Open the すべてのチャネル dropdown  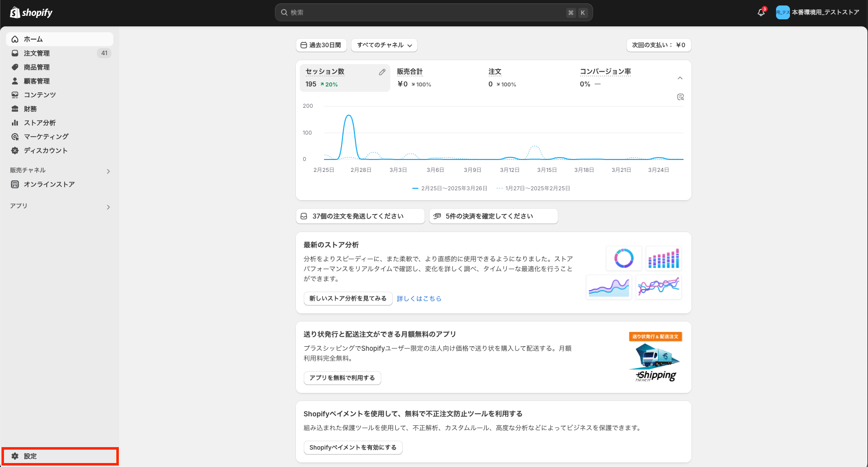pos(384,45)
